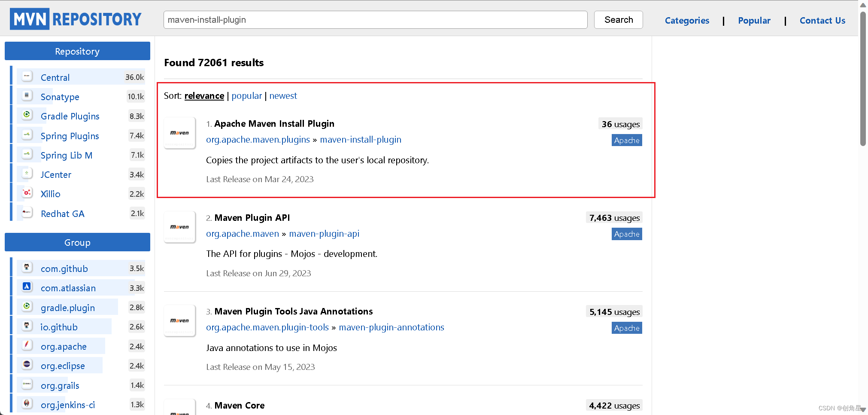Open the Popular page
This screenshot has width=868, height=415.
tap(754, 20)
